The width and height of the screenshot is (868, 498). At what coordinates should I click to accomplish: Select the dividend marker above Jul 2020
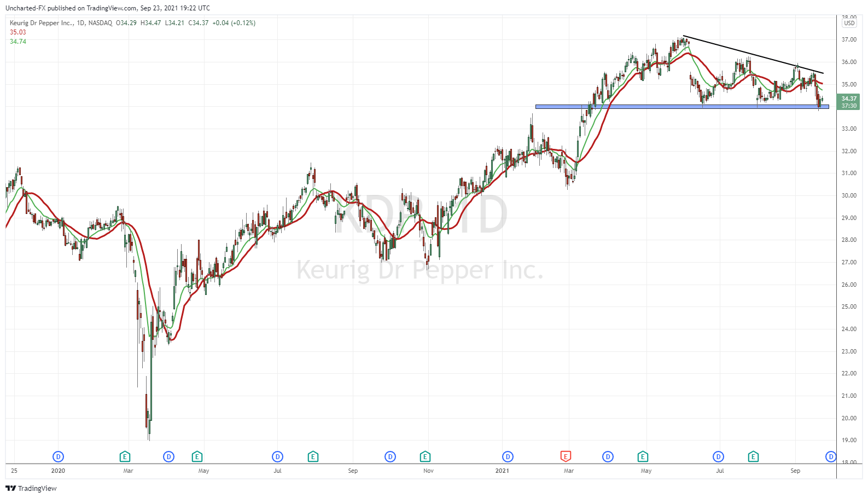coord(277,456)
